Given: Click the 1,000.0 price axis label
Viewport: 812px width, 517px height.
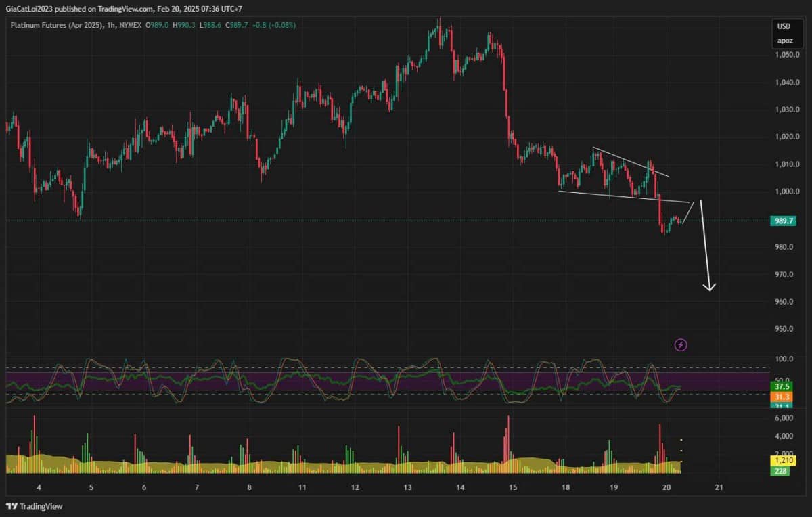Looking at the screenshot, I should pos(787,192).
